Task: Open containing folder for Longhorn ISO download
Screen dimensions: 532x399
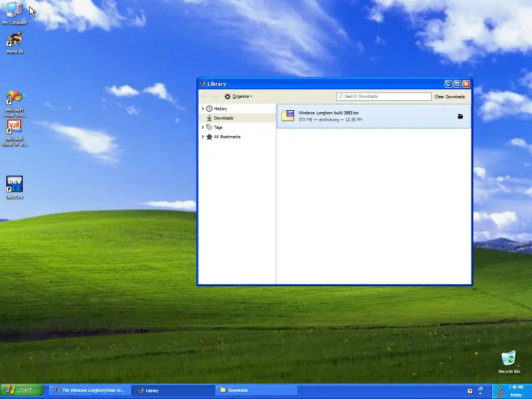Action: 460,116
